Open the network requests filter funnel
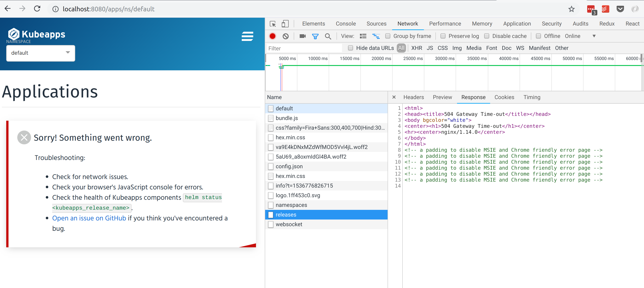 315,36
